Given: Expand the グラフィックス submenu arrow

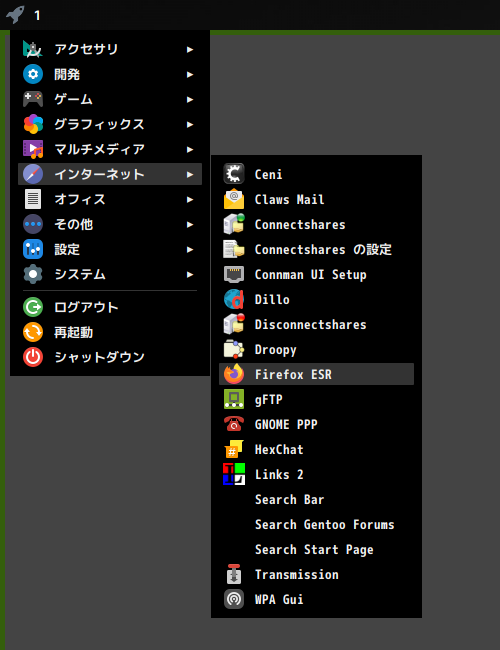Looking at the screenshot, I should coord(190,124).
